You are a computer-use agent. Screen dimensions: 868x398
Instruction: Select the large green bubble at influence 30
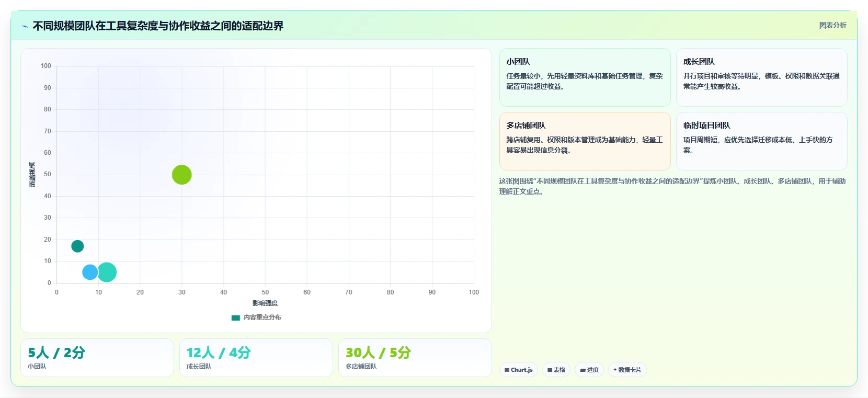(x=182, y=175)
